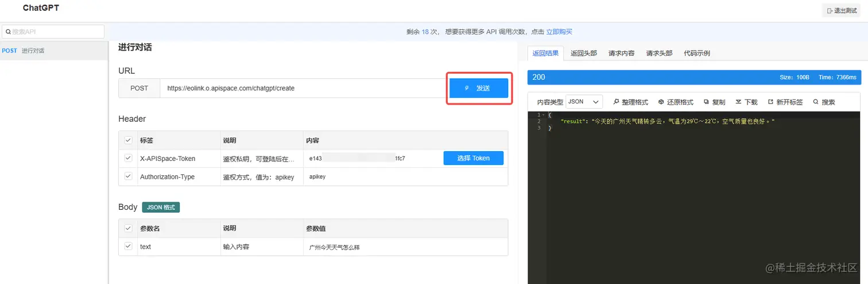Click the 搜索API search input field
Viewport: 868px width, 284px height.
[53, 32]
